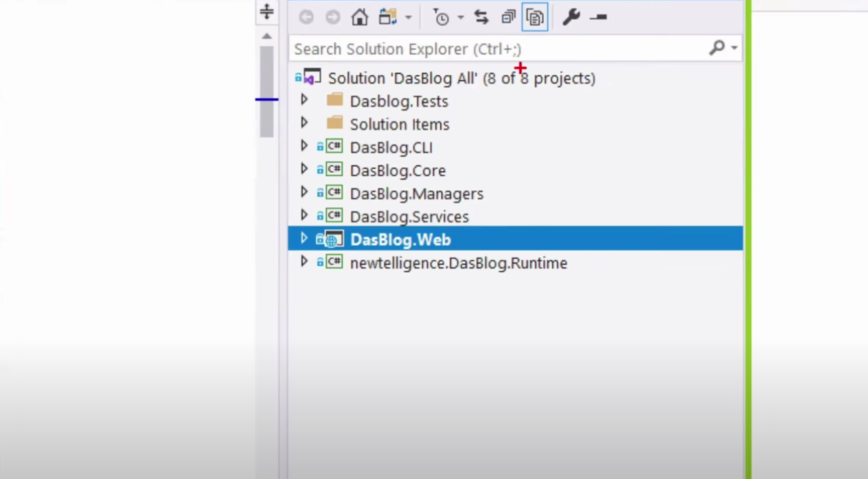This screenshot has width=868, height=479.
Task: Click the search magnifier icon
Action: click(716, 47)
